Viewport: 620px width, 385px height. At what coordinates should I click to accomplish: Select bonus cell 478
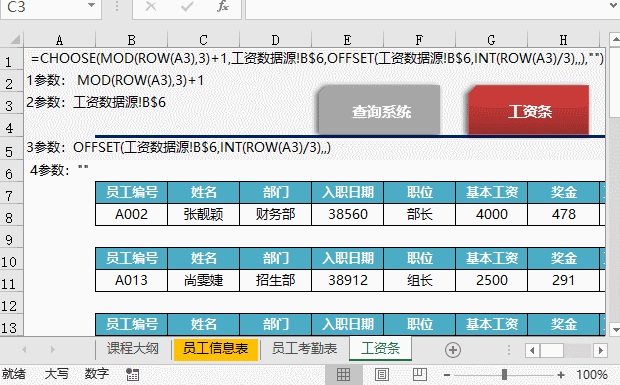[x=563, y=214]
